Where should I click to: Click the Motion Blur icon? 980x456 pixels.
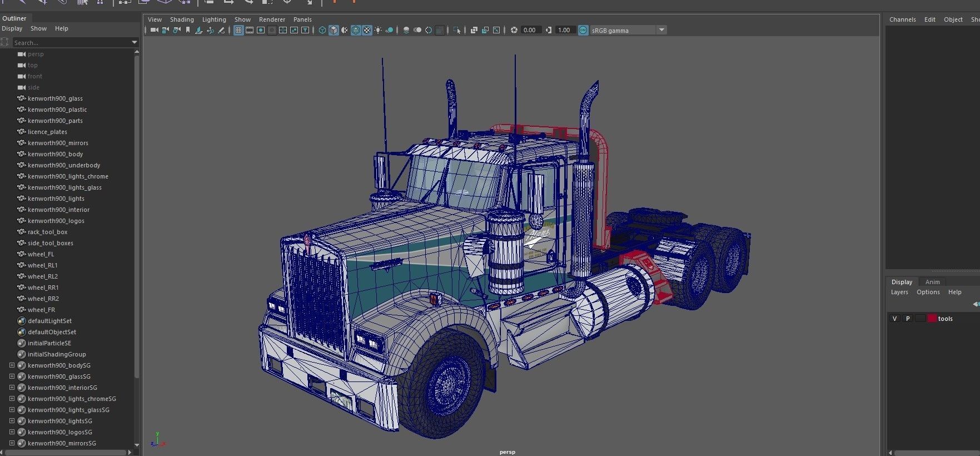[x=417, y=30]
